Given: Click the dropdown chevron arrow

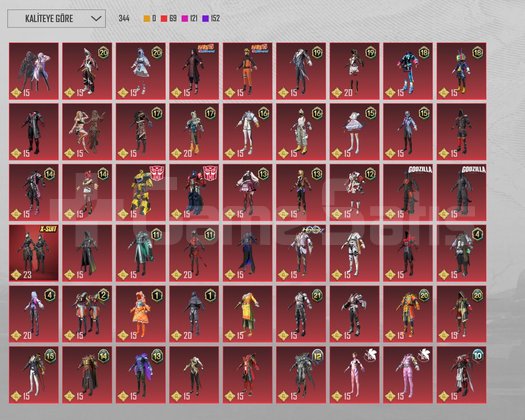Looking at the screenshot, I should (96, 18).
